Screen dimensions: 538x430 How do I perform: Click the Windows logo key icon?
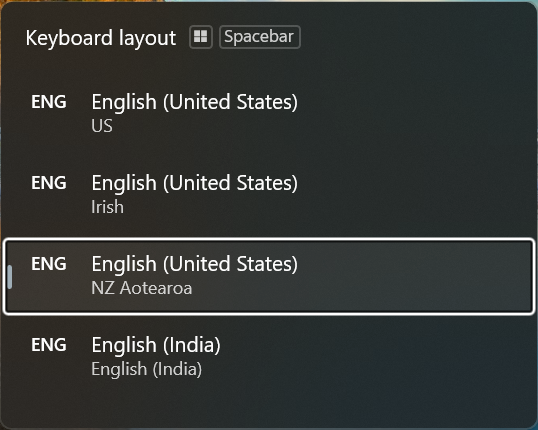point(201,37)
